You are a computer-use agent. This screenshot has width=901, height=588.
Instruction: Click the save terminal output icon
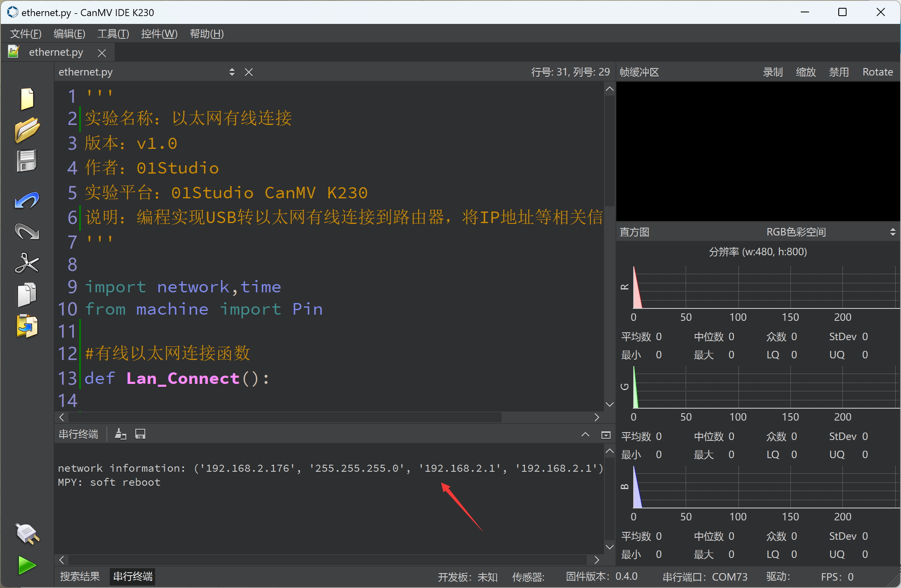(x=140, y=434)
